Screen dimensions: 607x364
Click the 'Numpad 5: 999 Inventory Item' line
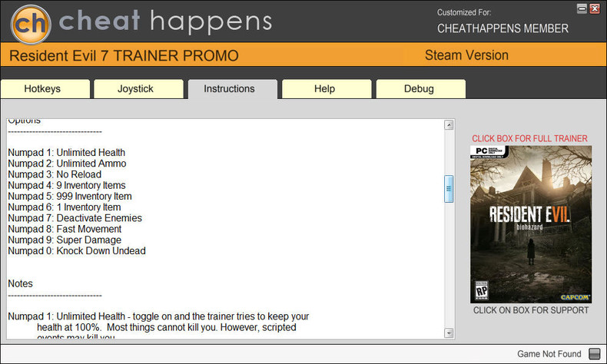[x=70, y=196]
